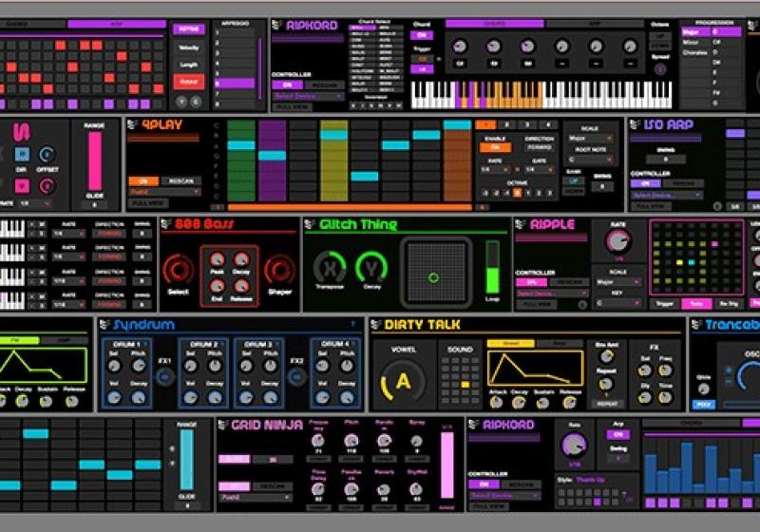Viewport: 760px width, 532px height.
Task: Click the pink RANGE slider above Glide
Action: click(x=94, y=161)
